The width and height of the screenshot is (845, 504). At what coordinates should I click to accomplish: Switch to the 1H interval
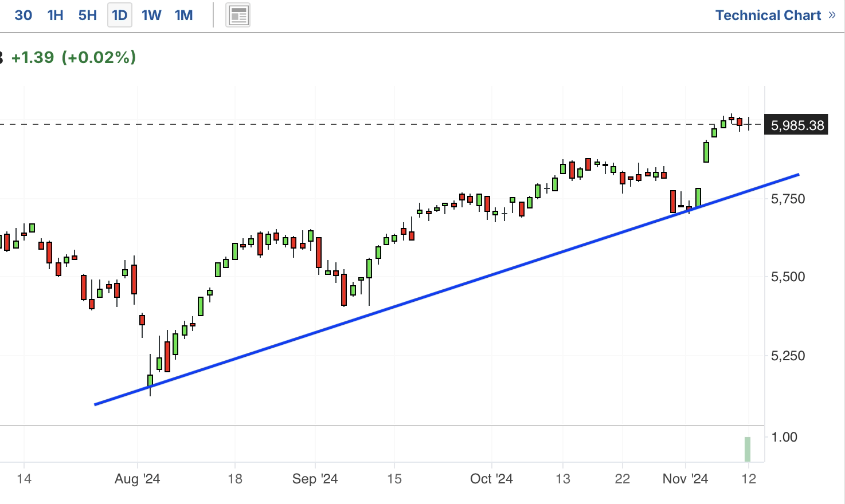pos(55,15)
